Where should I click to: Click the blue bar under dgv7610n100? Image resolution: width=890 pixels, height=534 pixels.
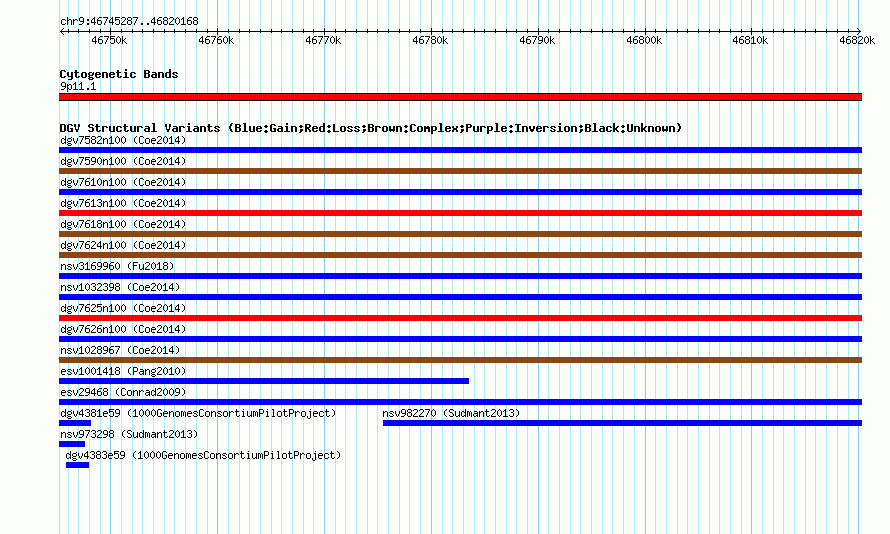coord(460,192)
